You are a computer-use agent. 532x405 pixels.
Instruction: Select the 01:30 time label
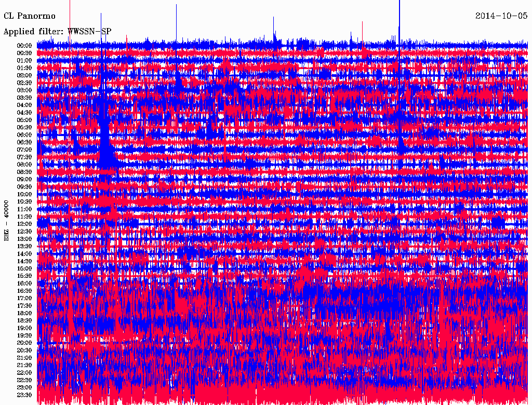coord(24,68)
